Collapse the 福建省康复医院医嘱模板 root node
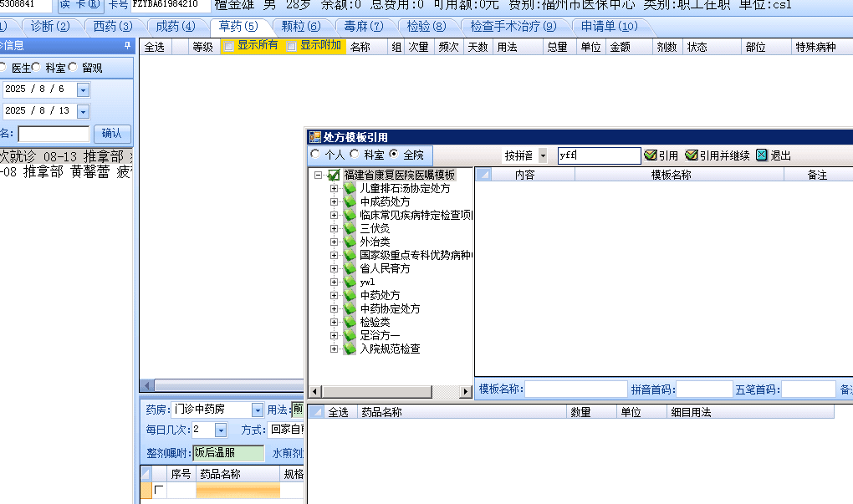Viewport: 853px width, 504px height. pos(319,175)
